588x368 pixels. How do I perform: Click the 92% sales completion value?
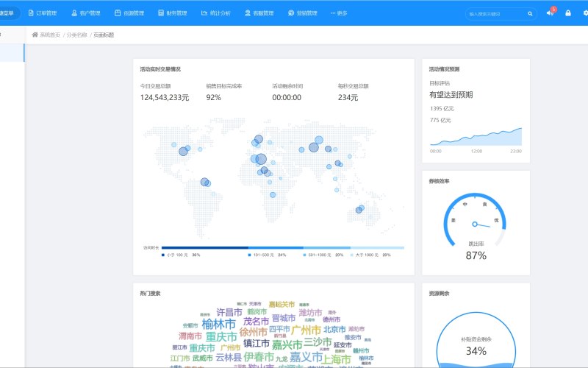(x=214, y=98)
